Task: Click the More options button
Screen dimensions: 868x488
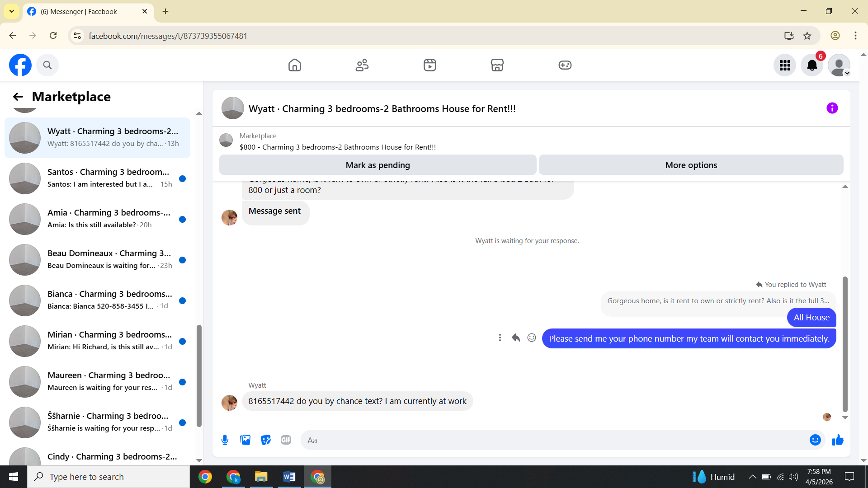Action: click(691, 165)
